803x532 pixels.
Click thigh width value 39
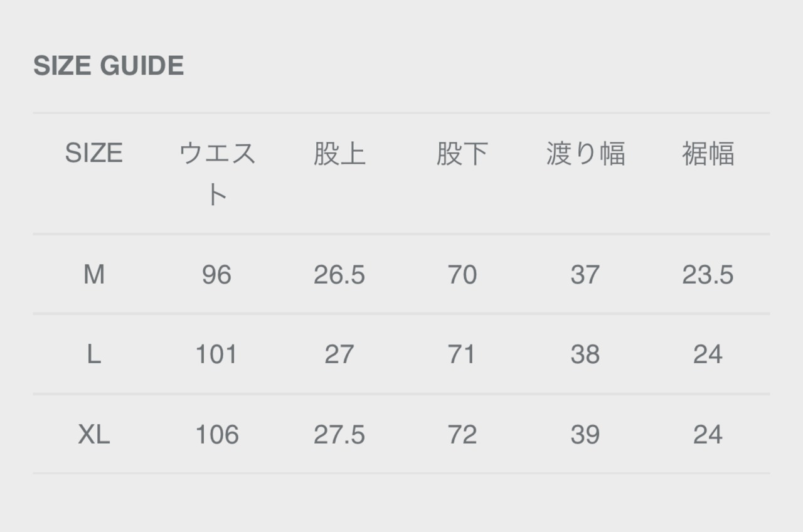(x=585, y=434)
